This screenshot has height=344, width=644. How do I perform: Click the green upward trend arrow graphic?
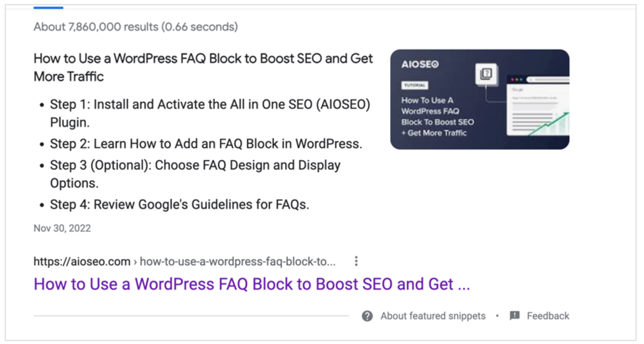pos(548,123)
